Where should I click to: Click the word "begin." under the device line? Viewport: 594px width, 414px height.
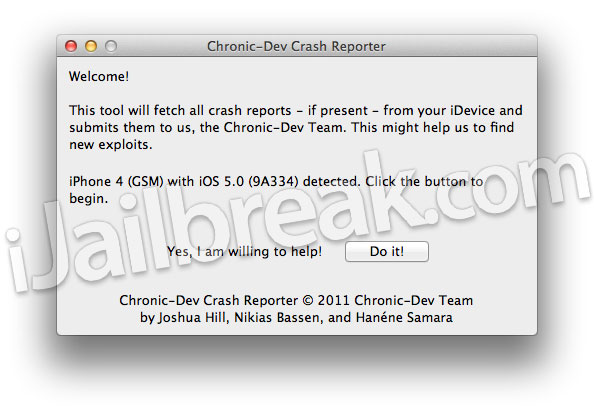pyautogui.click(x=89, y=198)
